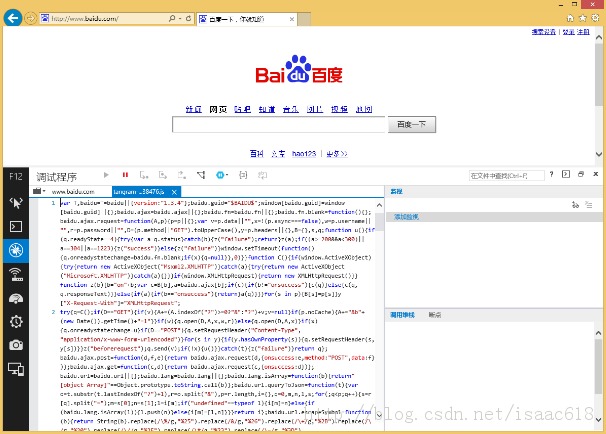Open the file picker folder dropdown
Image resolution: width=606 pixels, height=434 pixels.
39,191
